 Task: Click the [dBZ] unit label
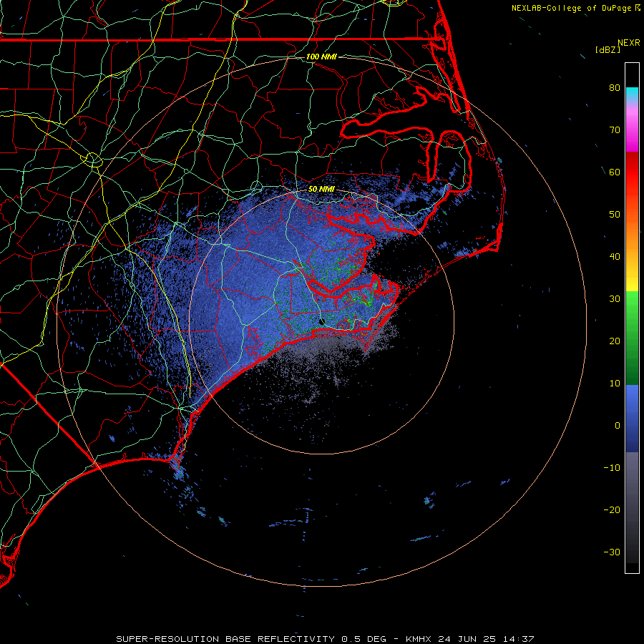click(x=608, y=49)
